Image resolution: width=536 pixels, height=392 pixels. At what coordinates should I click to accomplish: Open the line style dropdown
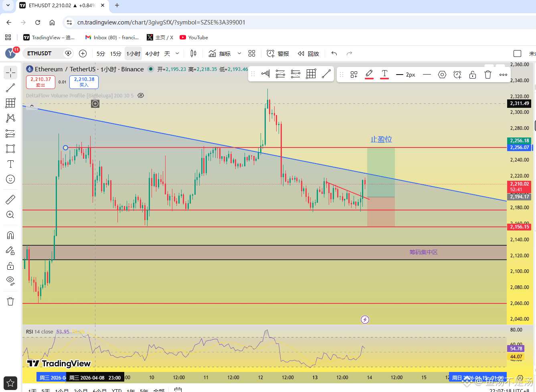pyautogui.click(x=427, y=75)
